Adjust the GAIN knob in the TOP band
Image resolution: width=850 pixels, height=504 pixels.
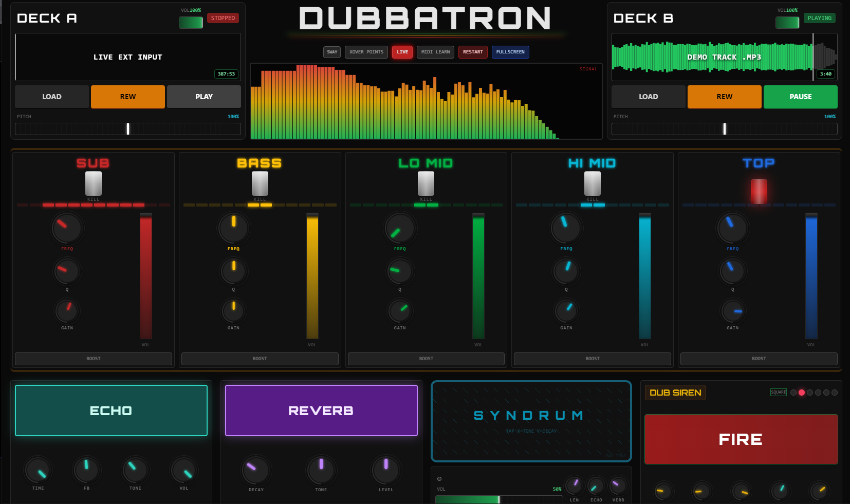click(x=732, y=312)
